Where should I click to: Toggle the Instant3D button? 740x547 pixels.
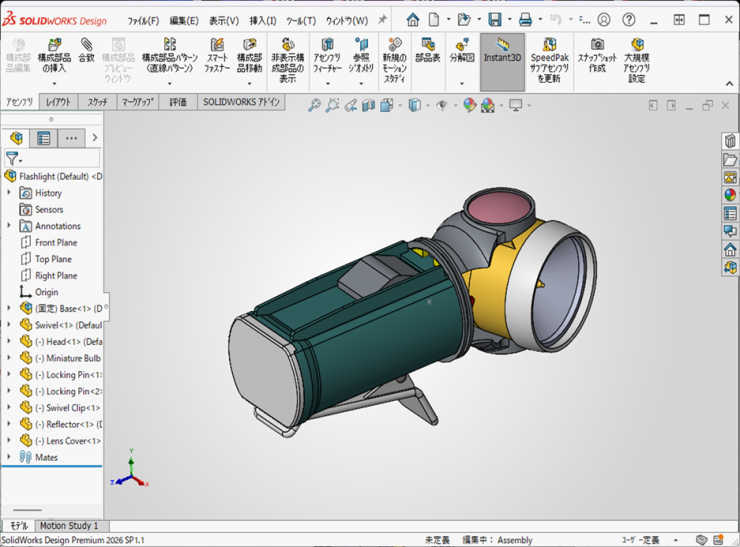pyautogui.click(x=502, y=50)
